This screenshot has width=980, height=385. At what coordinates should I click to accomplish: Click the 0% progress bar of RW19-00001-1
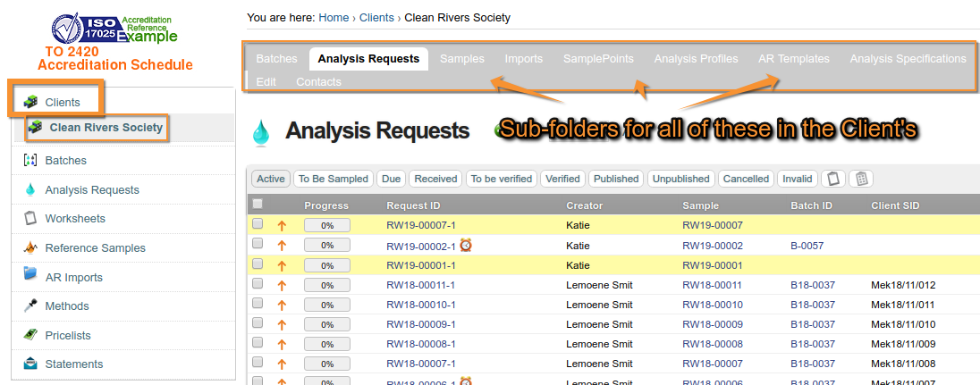point(327,265)
